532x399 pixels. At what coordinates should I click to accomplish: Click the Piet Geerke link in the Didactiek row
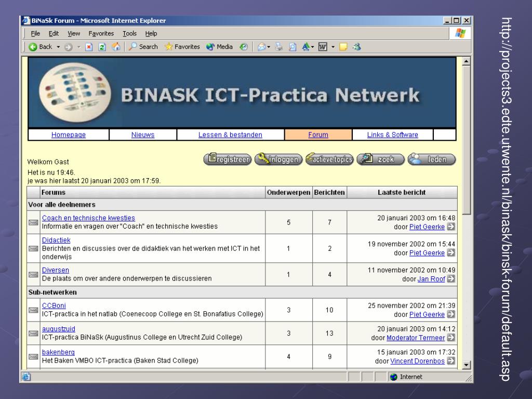coord(427,253)
